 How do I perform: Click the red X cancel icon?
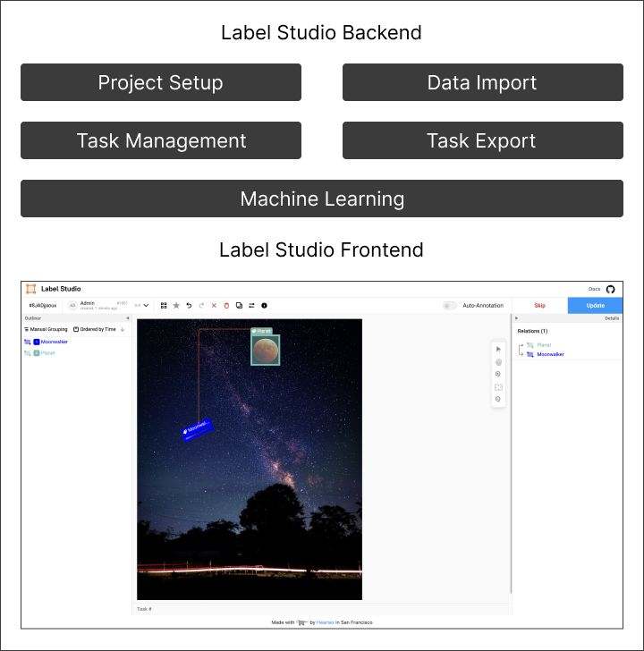pos(214,306)
